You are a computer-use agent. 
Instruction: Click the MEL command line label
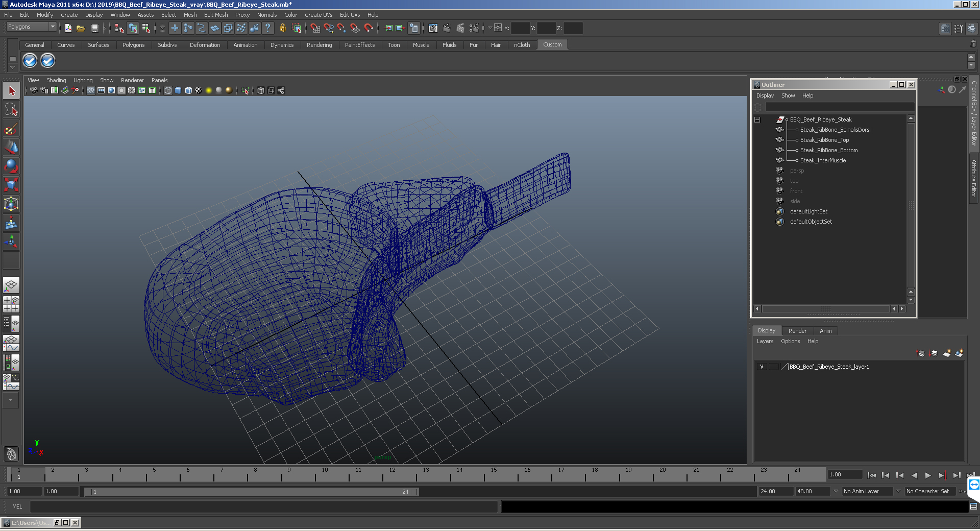point(17,506)
